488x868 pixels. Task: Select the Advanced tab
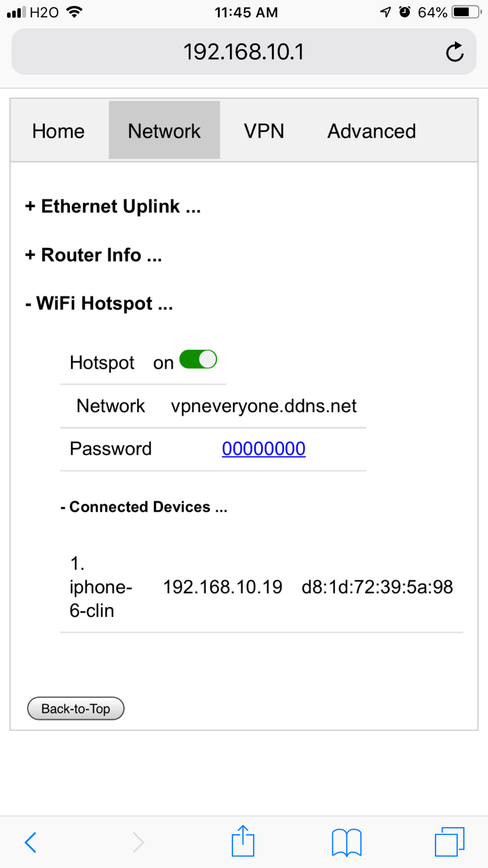(x=371, y=131)
